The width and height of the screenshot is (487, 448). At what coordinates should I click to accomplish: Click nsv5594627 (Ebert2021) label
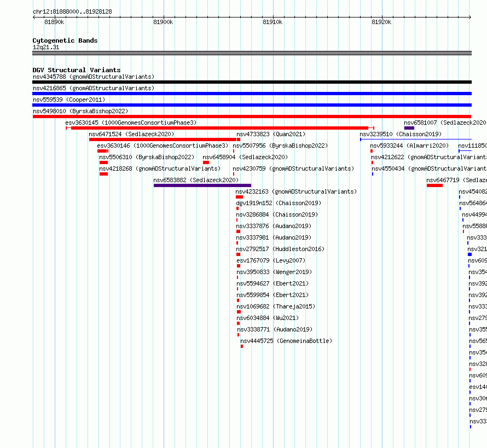tap(273, 283)
